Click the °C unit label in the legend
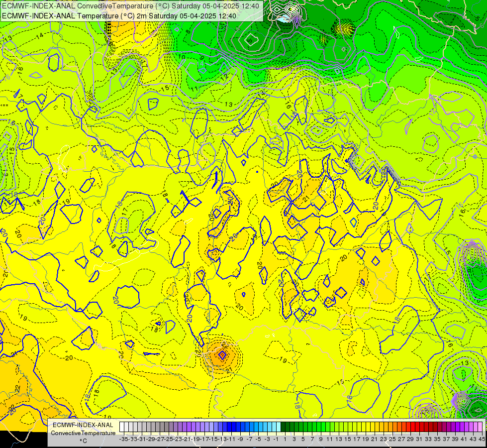The height and width of the screenshot is (448, 487). click(83, 441)
